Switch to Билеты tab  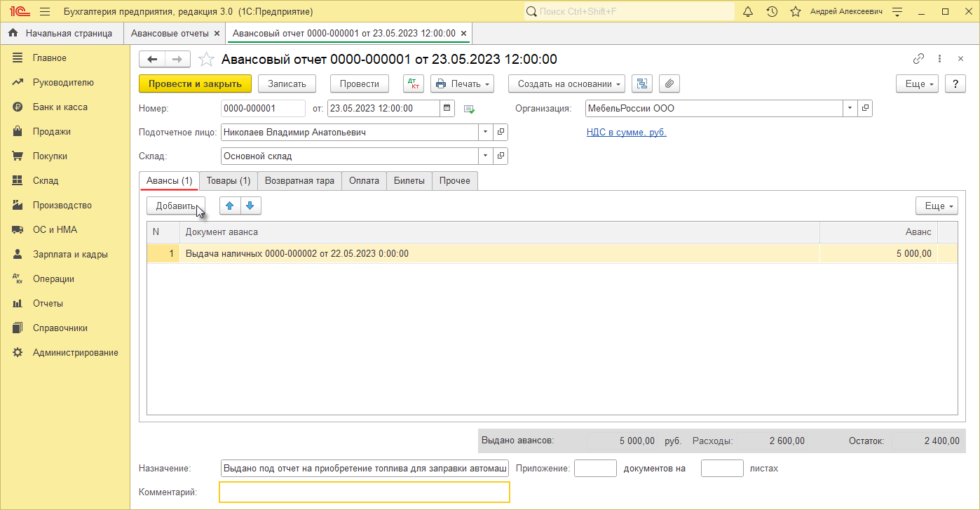pos(409,180)
